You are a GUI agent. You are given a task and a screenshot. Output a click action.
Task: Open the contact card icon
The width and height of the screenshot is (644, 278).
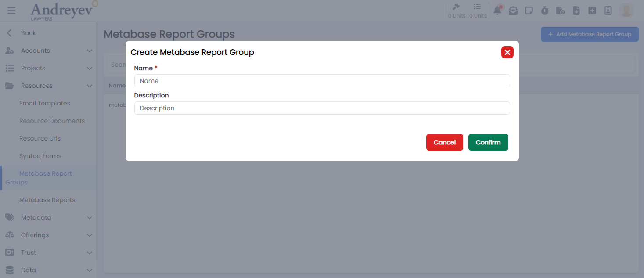(x=608, y=10)
